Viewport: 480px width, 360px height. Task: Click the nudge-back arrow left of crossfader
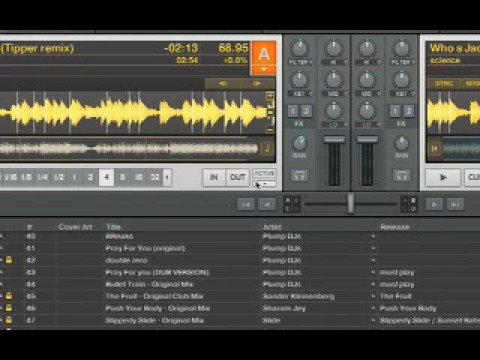coord(267,204)
